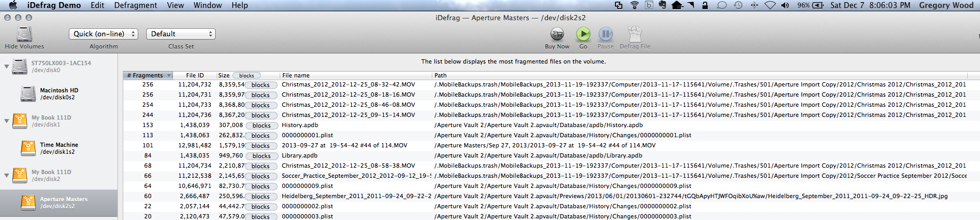Toggle blocks unit on History.apdb row

click(x=262, y=125)
